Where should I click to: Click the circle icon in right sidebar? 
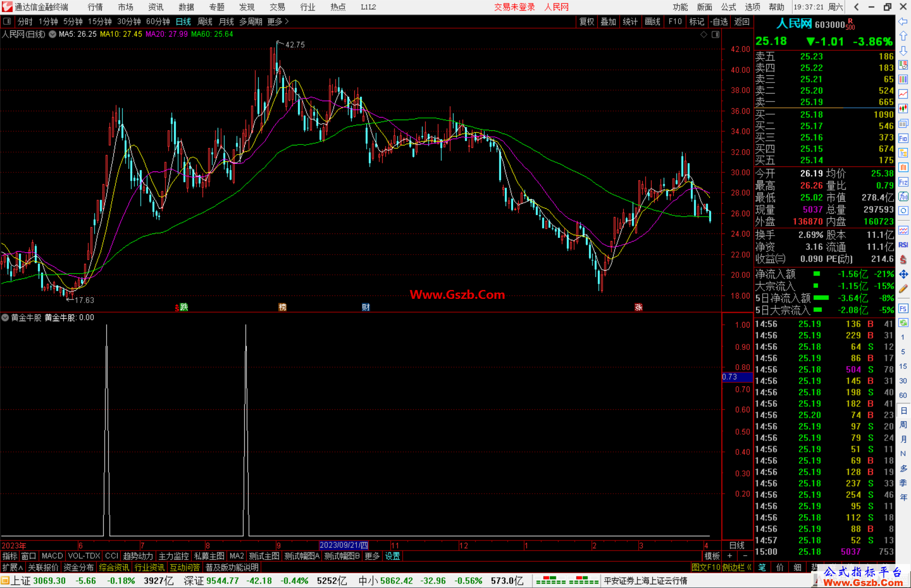pyautogui.click(x=903, y=211)
